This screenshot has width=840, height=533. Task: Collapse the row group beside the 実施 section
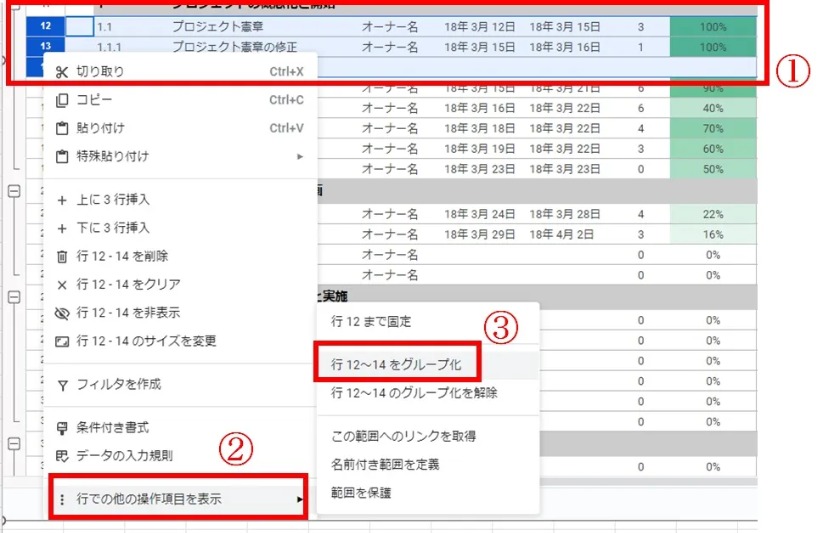pos(14,297)
